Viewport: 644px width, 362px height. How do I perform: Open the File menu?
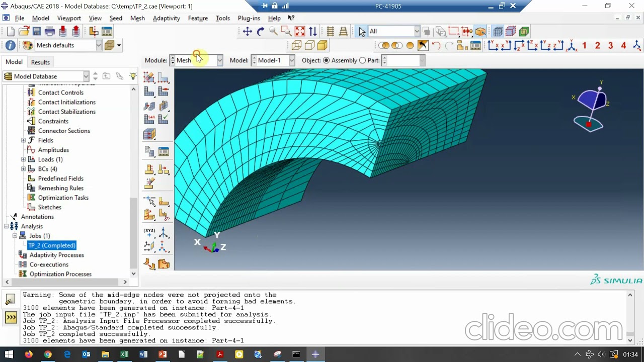[20, 18]
